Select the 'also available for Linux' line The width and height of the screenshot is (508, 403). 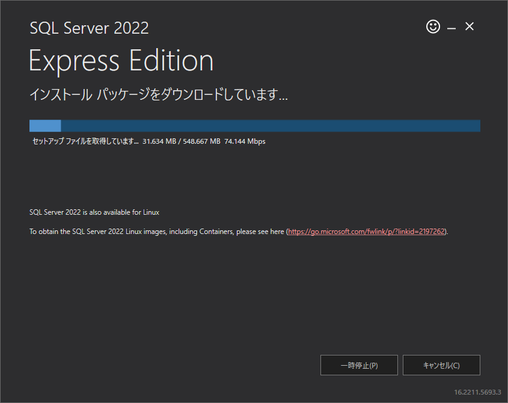[x=94, y=212]
